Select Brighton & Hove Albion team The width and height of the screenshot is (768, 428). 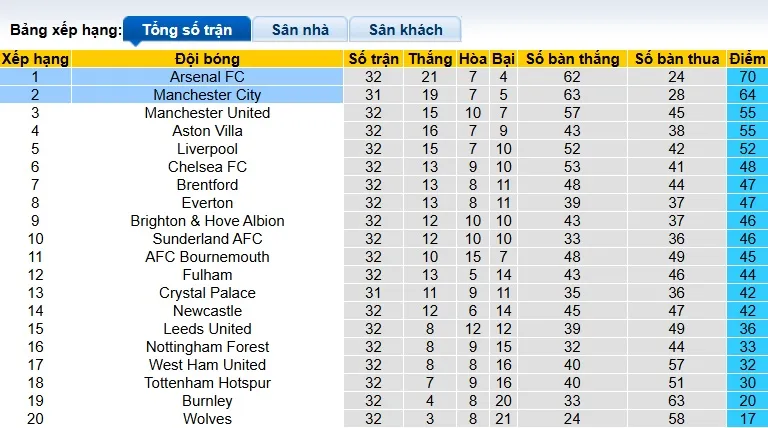tap(208, 221)
